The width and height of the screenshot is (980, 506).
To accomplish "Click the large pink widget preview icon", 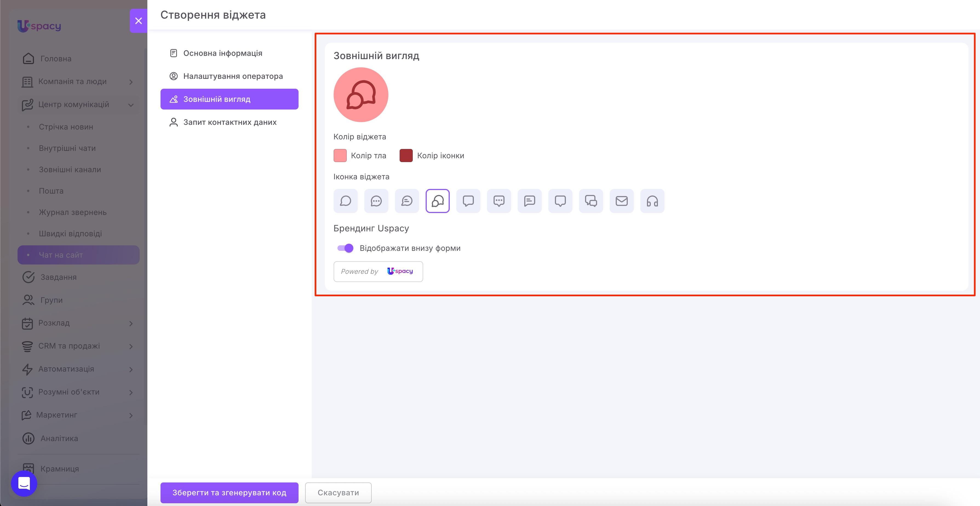I will [x=361, y=95].
